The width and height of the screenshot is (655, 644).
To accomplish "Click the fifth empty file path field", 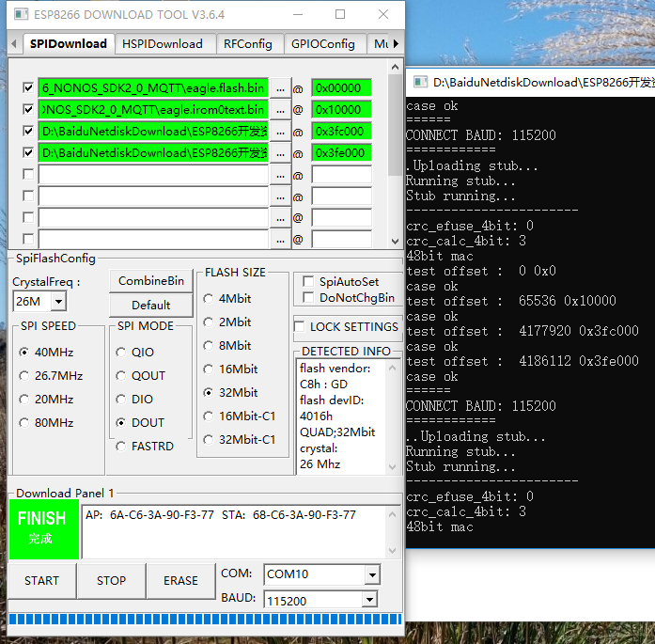I will point(153,175).
